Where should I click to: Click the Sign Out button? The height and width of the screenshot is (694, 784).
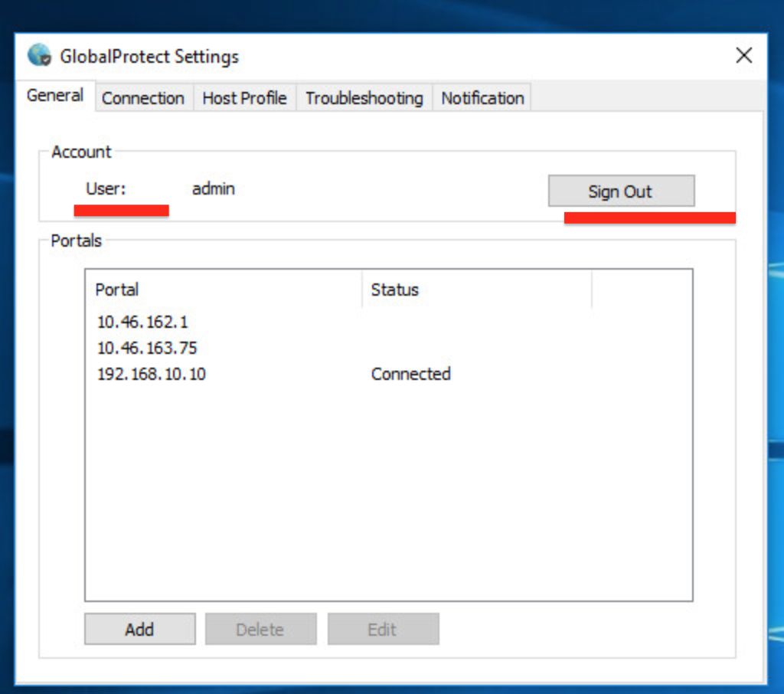pos(621,192)
